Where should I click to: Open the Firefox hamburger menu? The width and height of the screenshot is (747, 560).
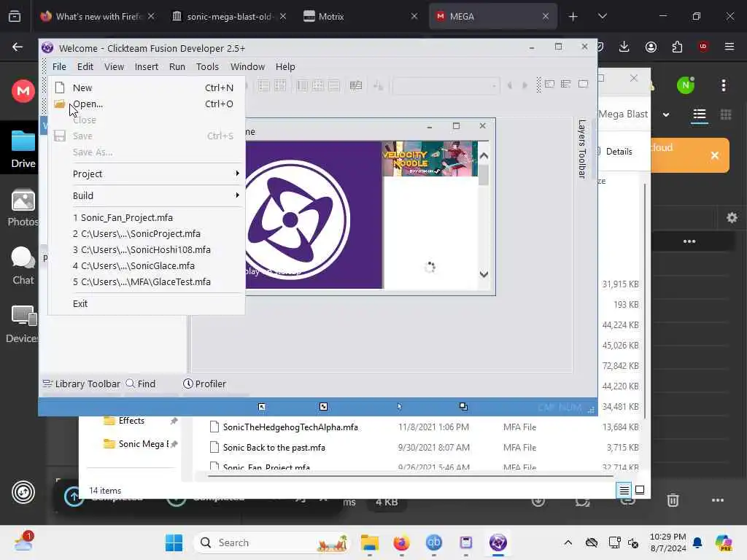click(x=729, y=47)
